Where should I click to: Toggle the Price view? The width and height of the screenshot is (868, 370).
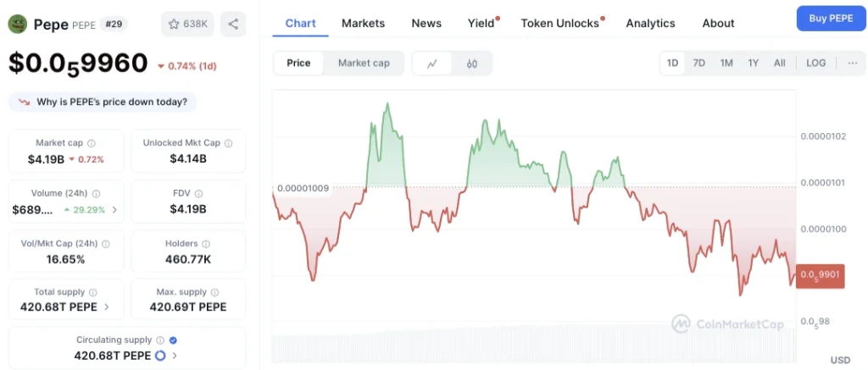(x=298, y=63)
